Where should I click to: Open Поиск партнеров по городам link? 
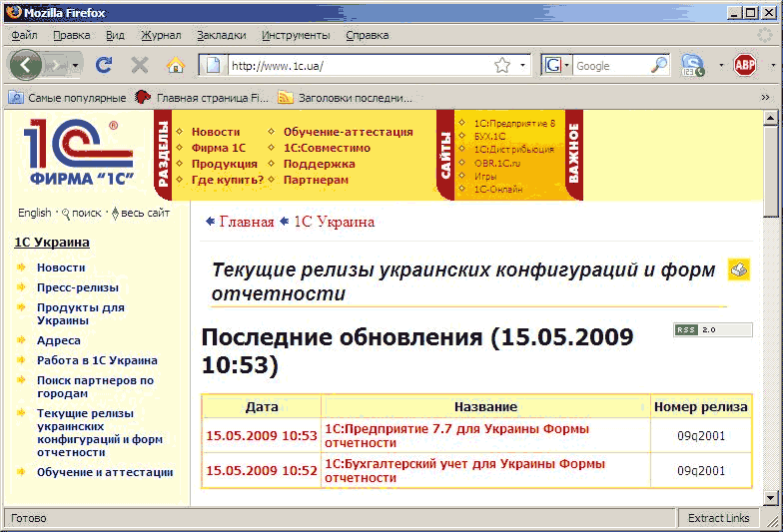coord(95,387)
